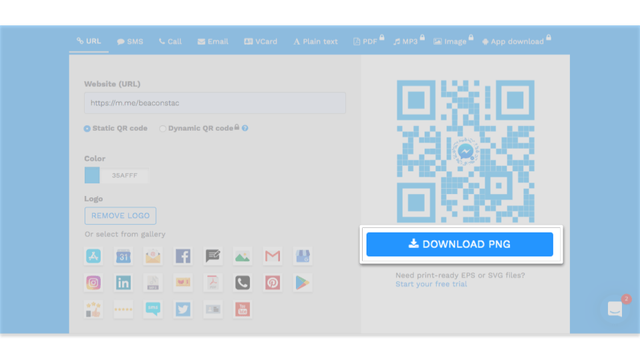This screenshot has height=360, width=640.
Task: Select the Google My Business store logo
Action: [x=302, y=256]
